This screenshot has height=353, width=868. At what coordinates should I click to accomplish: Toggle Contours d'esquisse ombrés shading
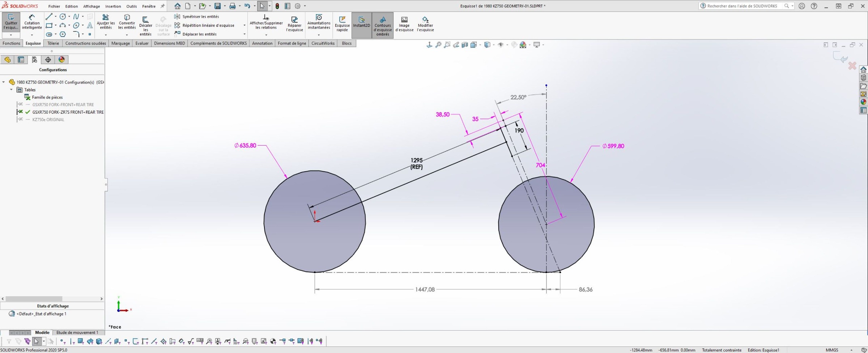(382, 25)
